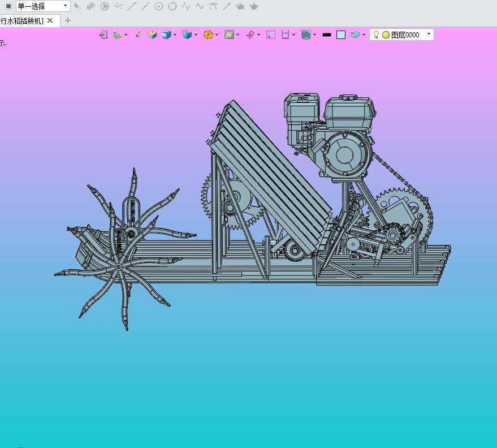
Task: Toggle the layer lightbulb visibility icon
Action: [x=375, y=35]
